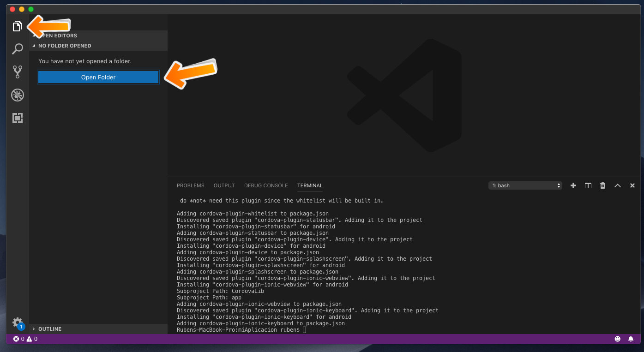Click the Open Folder button
This screenshot has width=644, height=352.
[x=98, y=77]
